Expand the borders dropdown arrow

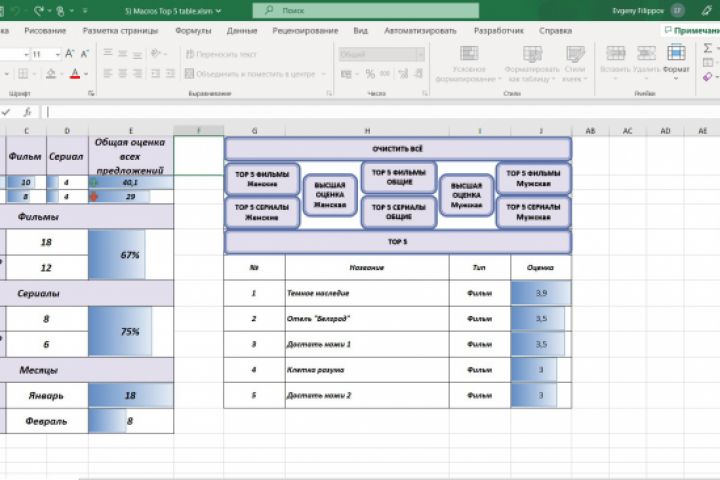(33, 73)
